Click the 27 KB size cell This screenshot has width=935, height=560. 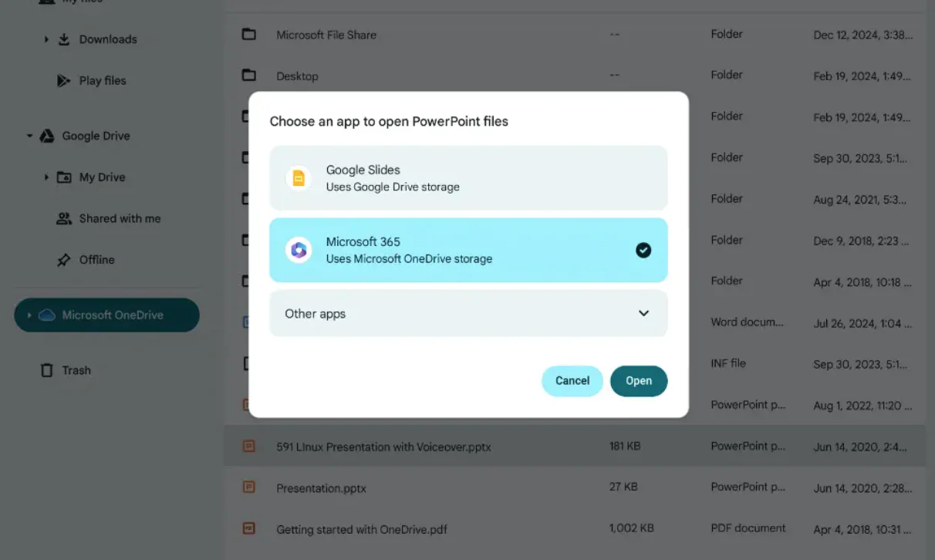pos(623,487)
